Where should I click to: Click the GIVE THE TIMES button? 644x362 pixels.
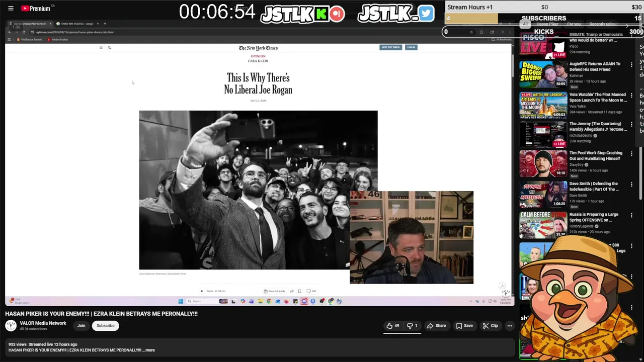pos(390,47)
